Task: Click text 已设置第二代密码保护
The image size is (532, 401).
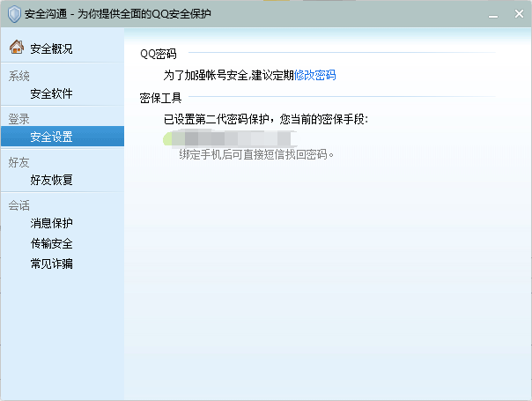Action: 216,119
